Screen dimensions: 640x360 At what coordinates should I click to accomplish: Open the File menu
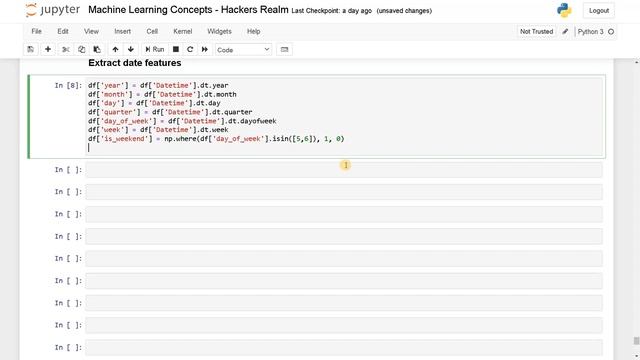[36, 31]
